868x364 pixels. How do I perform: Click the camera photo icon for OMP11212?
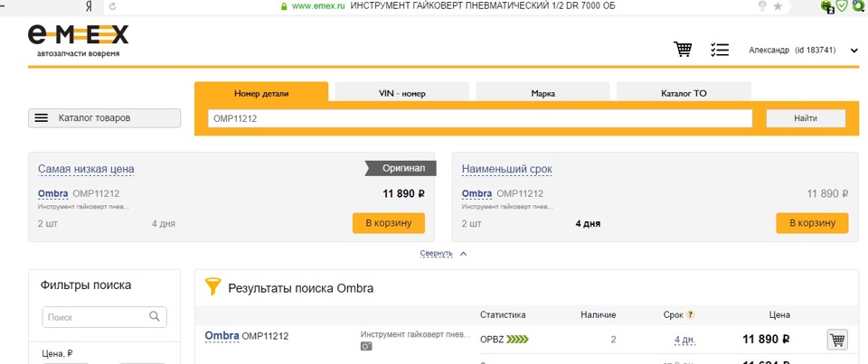coord(366,346)
